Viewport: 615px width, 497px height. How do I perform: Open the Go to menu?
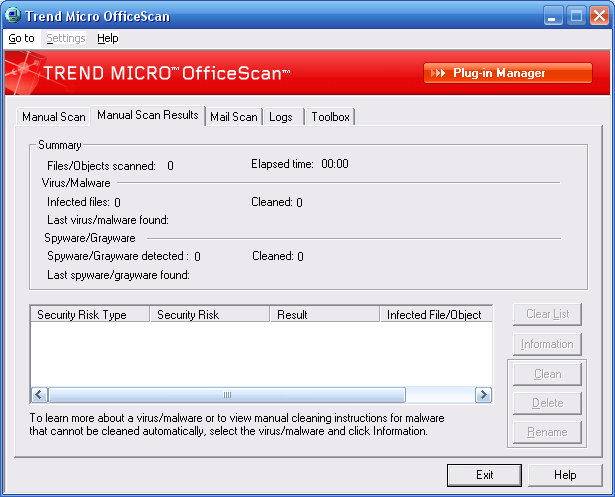pyautogui.click(x=22, y=38)
